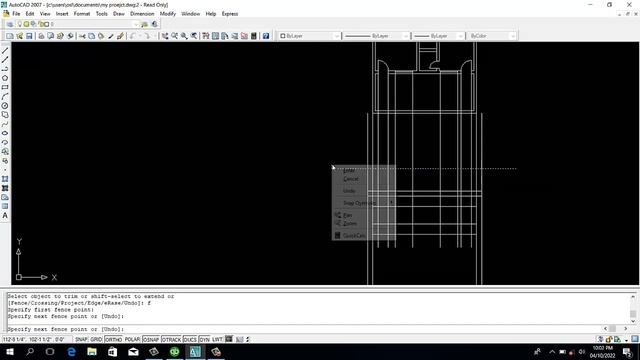Choose Zoom in the context menu
The width and height of the screenshot is (640, 360).
(x=364, y=224)
